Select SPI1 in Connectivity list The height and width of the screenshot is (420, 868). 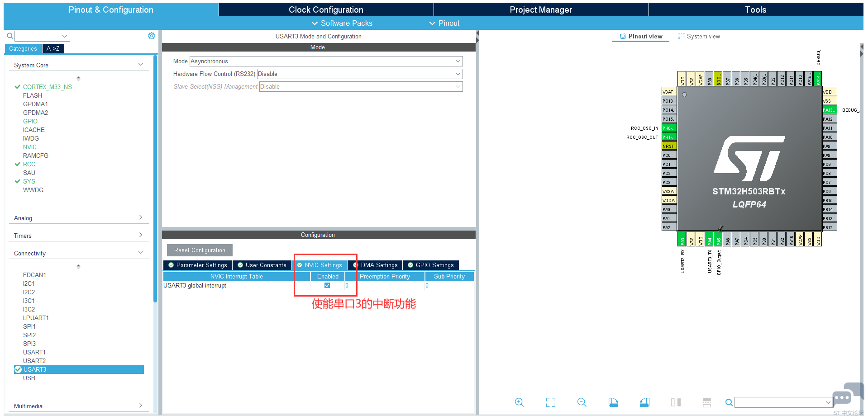[x=29, y=326]
